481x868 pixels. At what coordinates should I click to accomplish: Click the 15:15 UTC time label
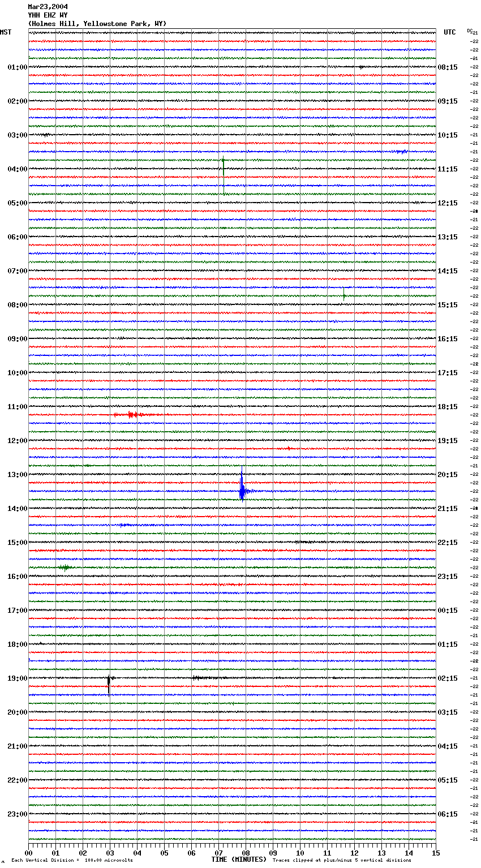(x=448, y=305)
